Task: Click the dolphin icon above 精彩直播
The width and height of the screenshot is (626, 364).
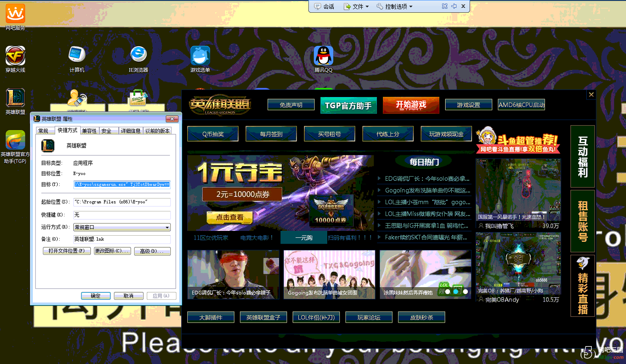Action: (582, 263)
